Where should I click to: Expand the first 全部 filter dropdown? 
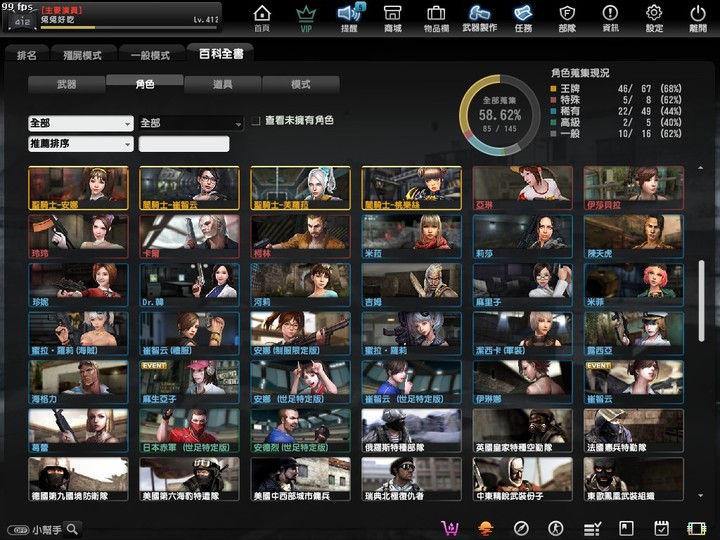point(81,123)
